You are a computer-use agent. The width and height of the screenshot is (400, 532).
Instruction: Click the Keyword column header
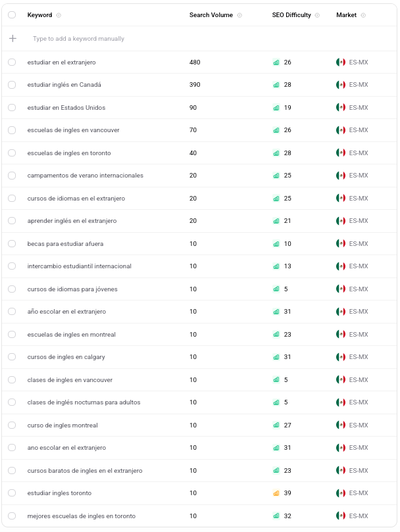[39, 15]
